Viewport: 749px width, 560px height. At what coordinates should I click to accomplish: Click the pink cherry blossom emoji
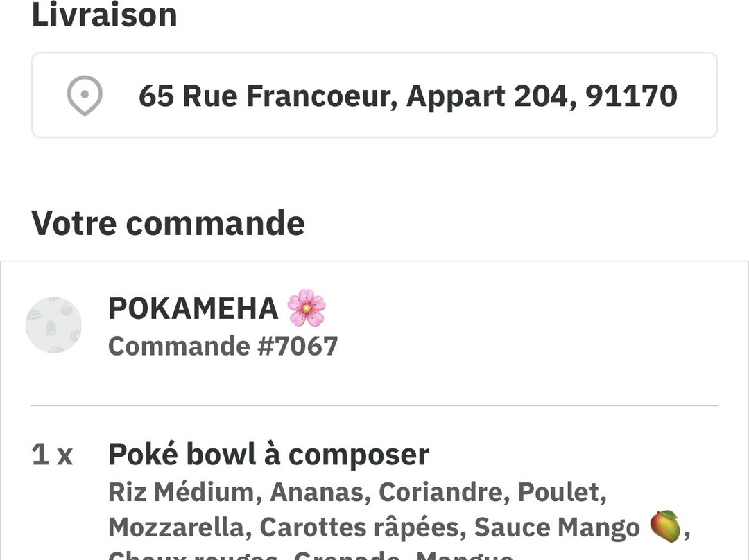click(x=307, y=308)
